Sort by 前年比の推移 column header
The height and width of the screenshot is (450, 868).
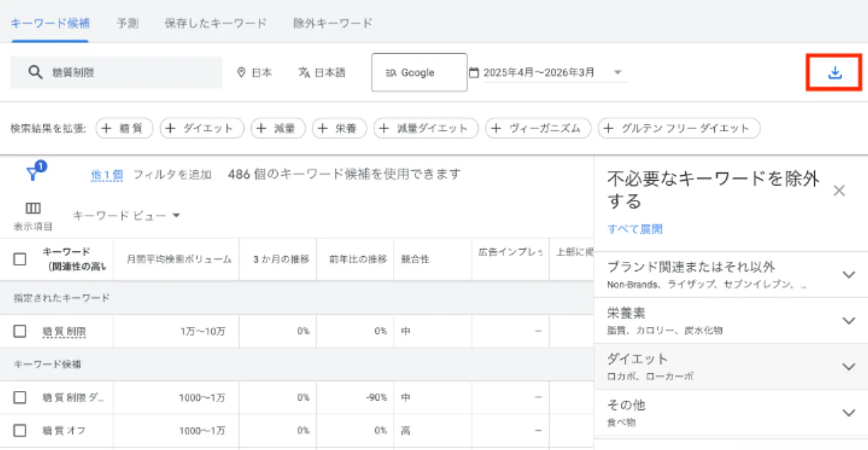point(358,259)
